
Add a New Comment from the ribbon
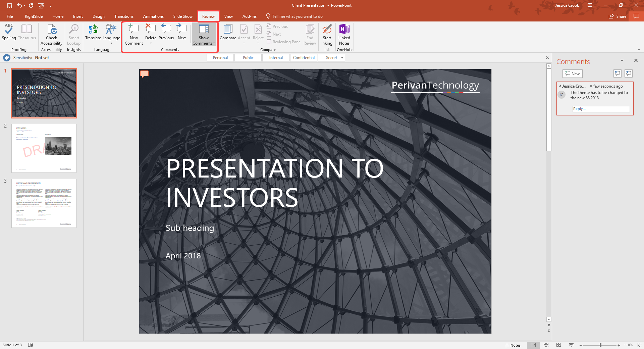click(134, 35)
